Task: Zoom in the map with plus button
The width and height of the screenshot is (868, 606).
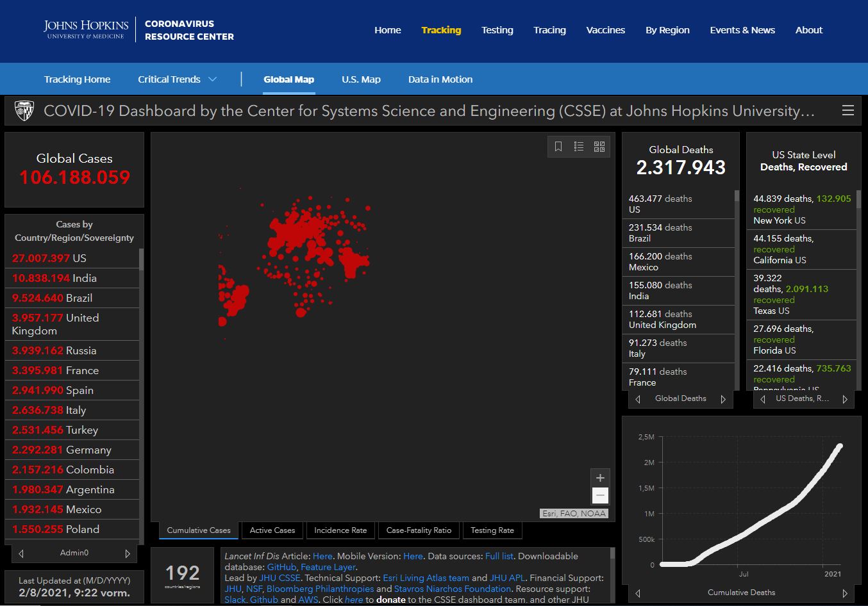Action: pos(600,478)
